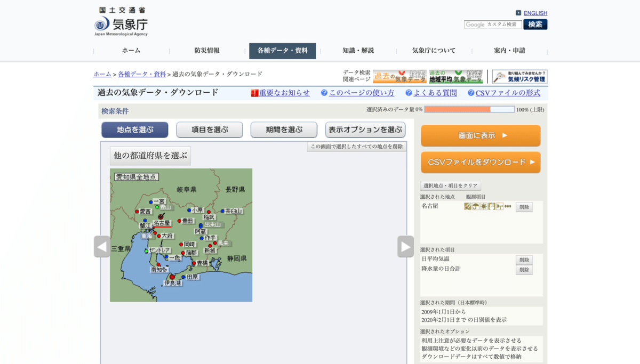The width and height of the screenshot is (640, 364).
Task: Select the 鳳来 station on map
Action: [215, 243]
